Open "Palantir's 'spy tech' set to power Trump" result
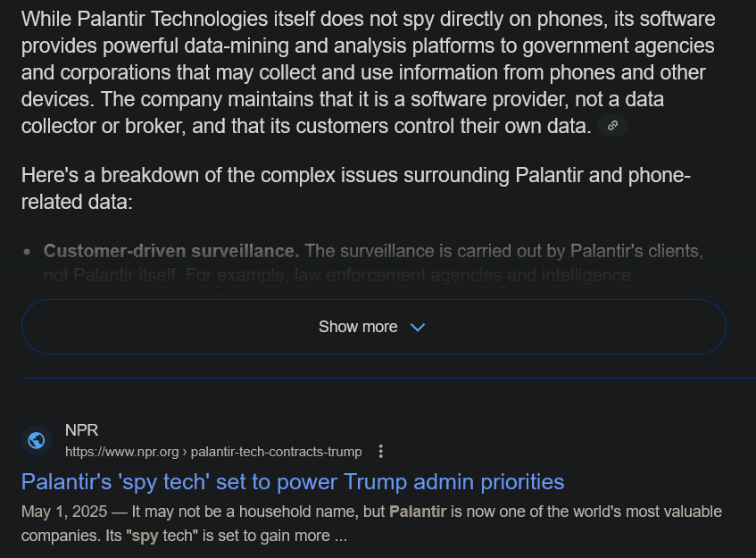The height and width of the screenshot is (558, 756). tap(293, 482)
